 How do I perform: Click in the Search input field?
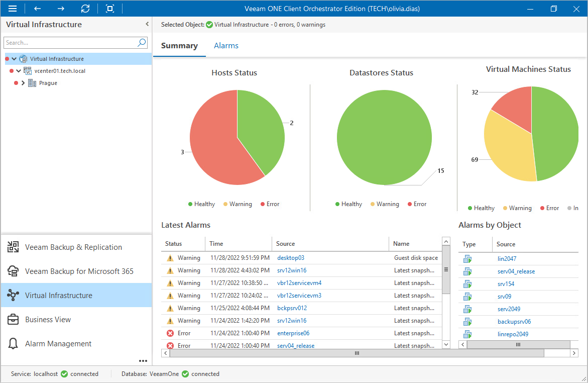(70, 42)
